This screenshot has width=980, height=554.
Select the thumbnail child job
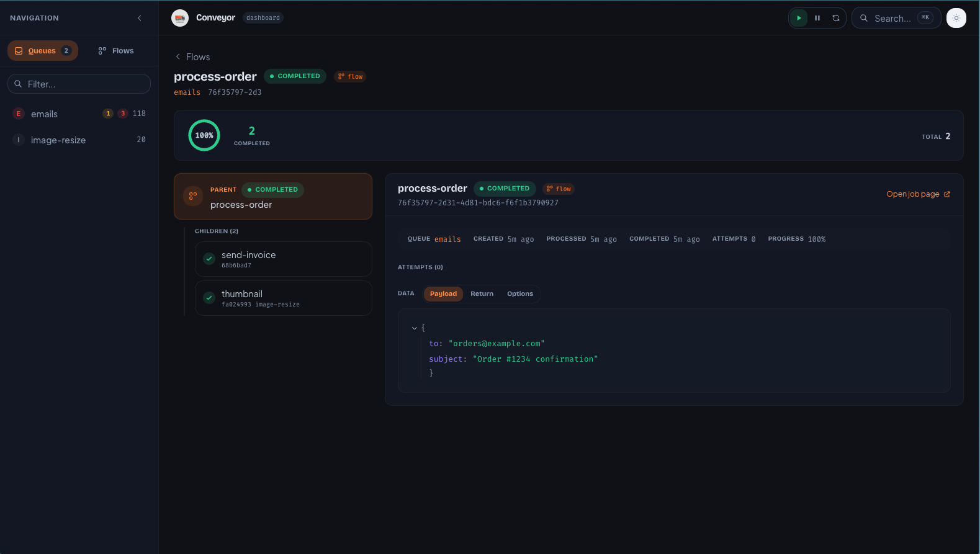284,298
